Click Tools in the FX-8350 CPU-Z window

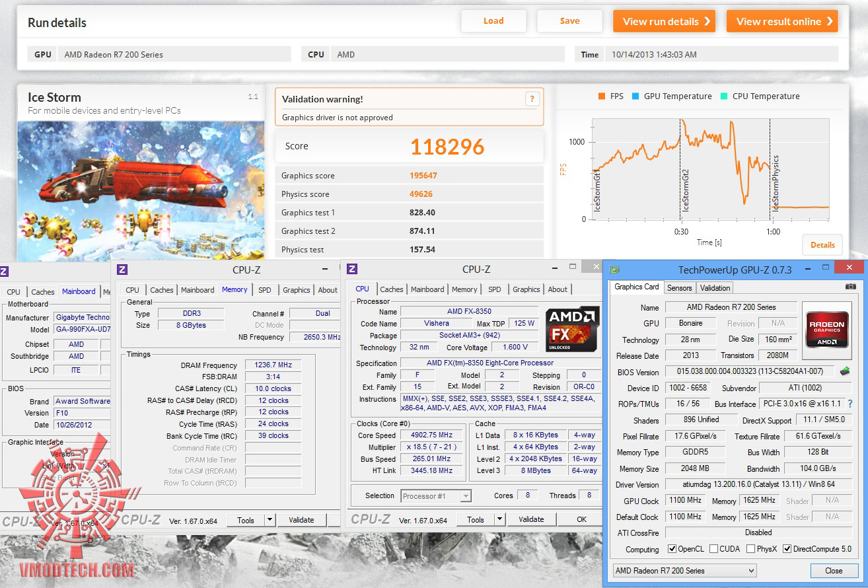pyautogui.click(x=476, y=520)
